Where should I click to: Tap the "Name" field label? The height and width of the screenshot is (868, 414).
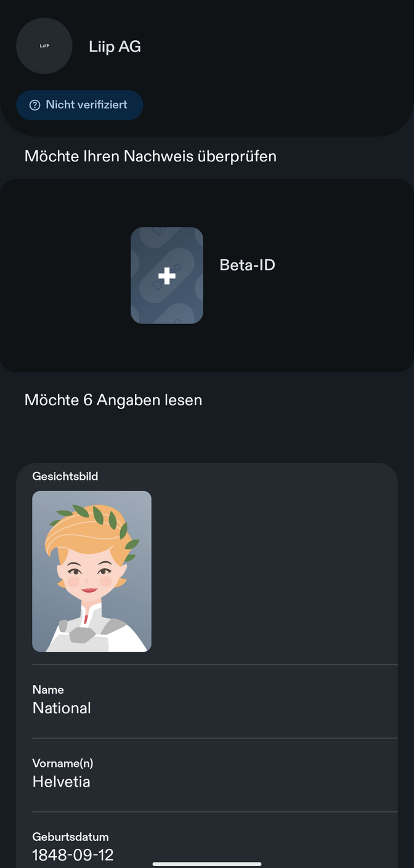(48, 690)
